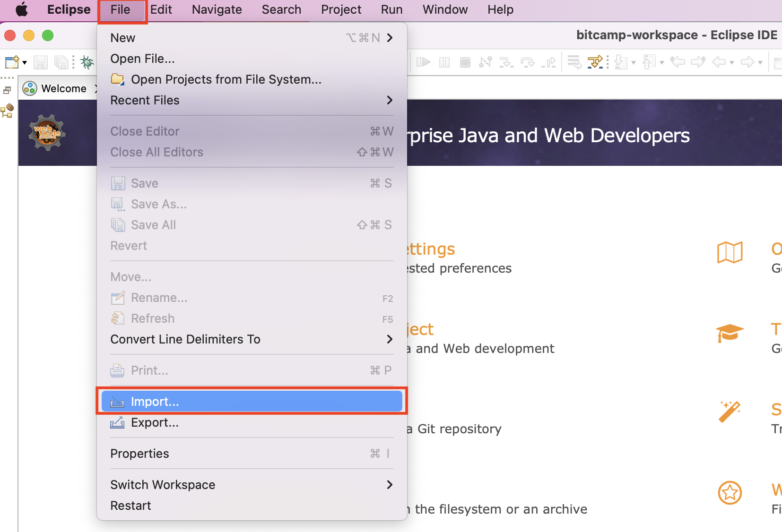Click the open map Overview icon

click(730, 252)
